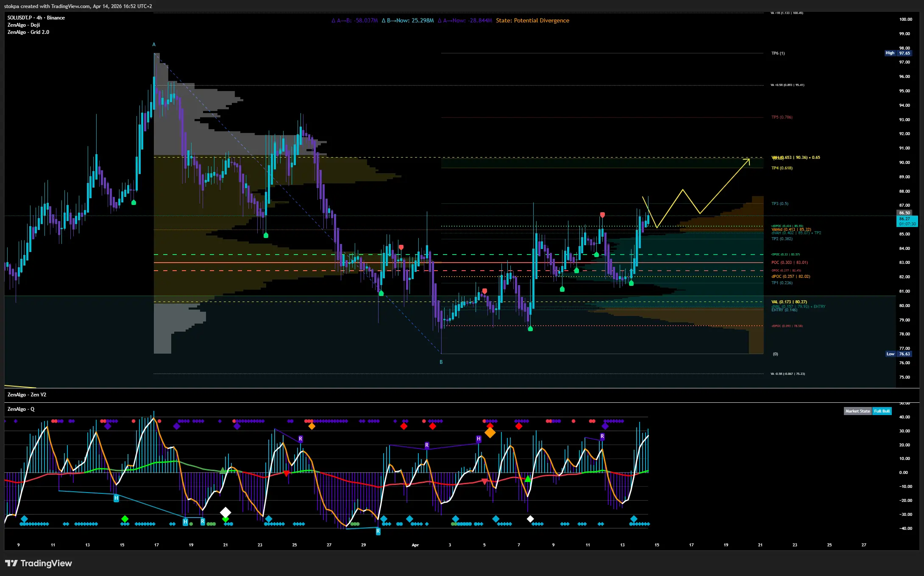Select the ZenAlgo - Q pane title
Viewport: 924px width, 576px height.
(x=21, y=409)
